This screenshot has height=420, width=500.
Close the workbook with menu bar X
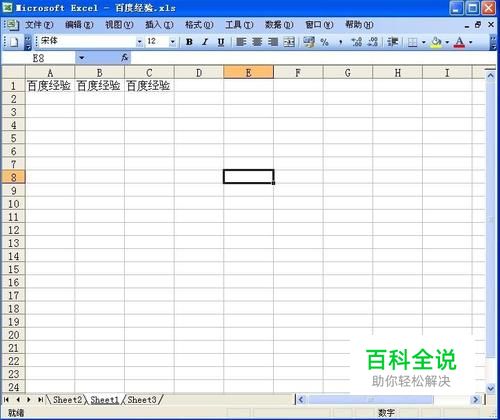pos(491,25)
